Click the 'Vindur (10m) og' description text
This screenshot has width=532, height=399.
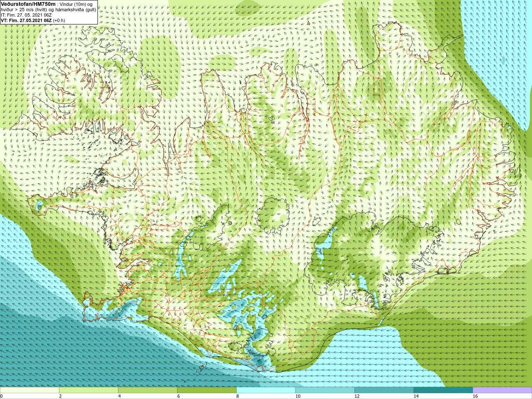pyautogui.click(x=76, y=4)
